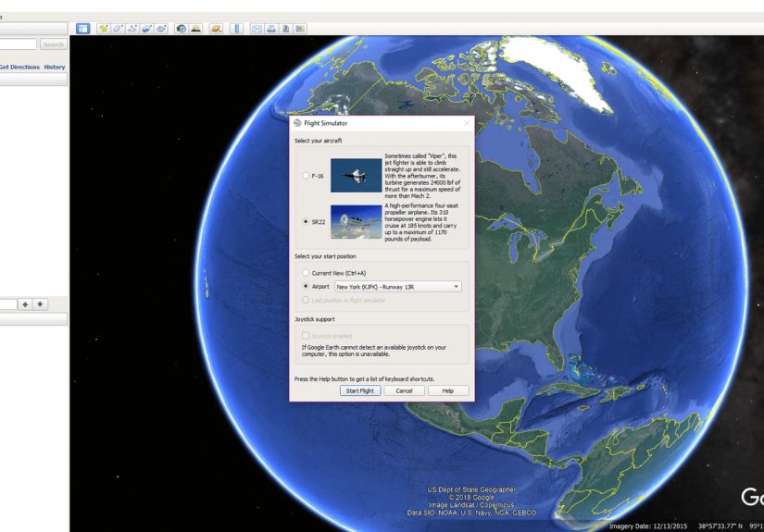Select the F-16 aircraft radio button
This screenshot has width=764, height=532.
pyautogui.click(x=306, y=176)
